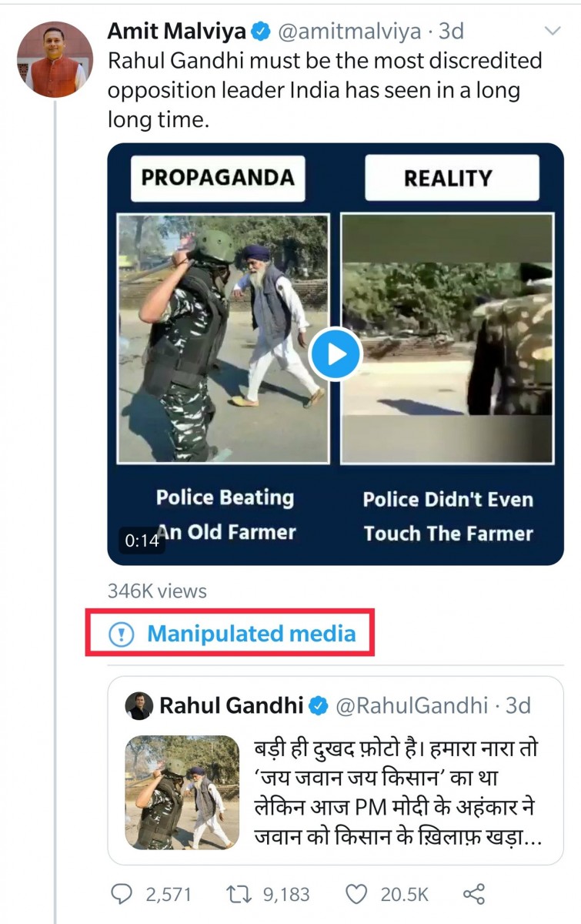Click the reply speech bubble icon
Viewport: 581px width, 924px height.
[122, 894]
